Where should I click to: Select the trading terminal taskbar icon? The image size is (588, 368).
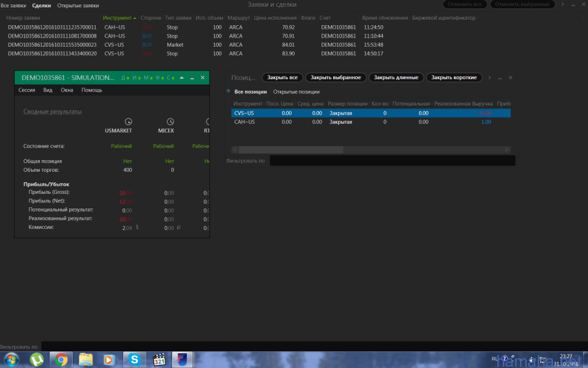[x=183, y=360]
